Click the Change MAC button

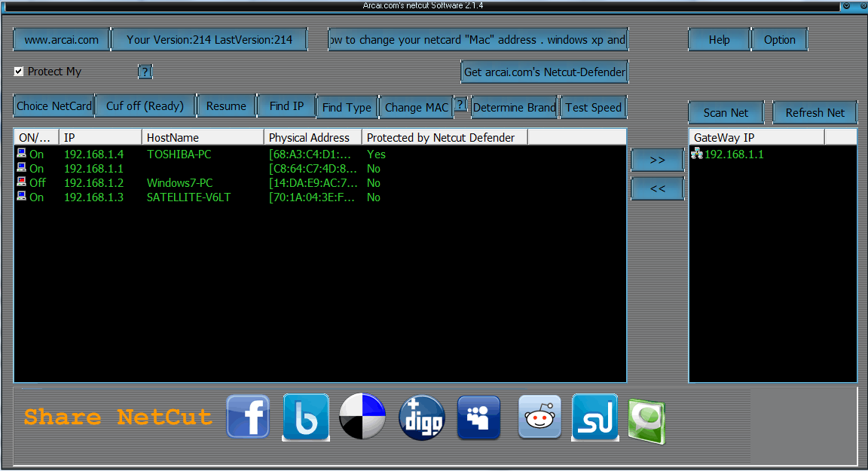point(417,107)
